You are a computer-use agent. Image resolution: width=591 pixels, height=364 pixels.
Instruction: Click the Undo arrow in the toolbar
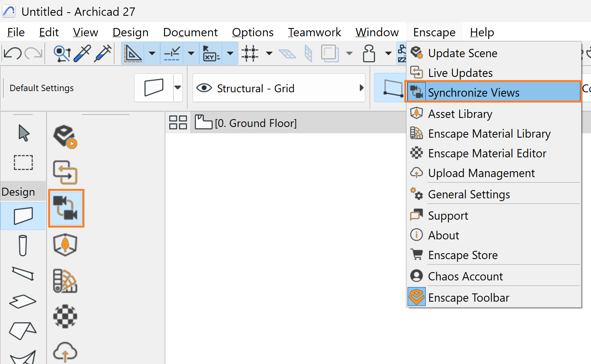[12, 53]
